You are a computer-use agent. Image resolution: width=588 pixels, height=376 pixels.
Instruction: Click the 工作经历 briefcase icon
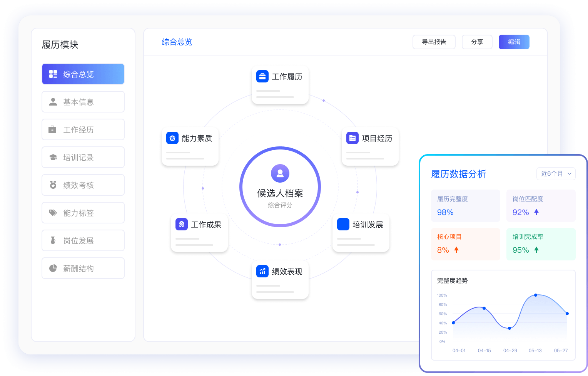[52, 130]
